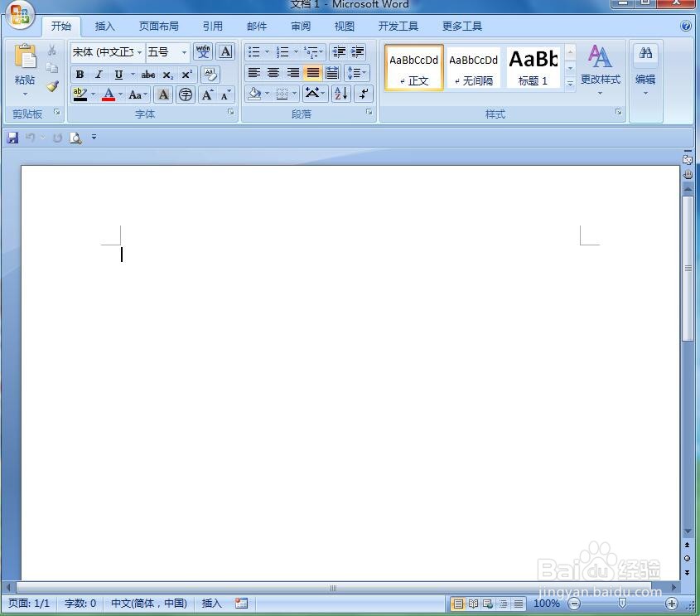The height and width of the screenshot is (616, 700).
Task: Set Justify alignment
Action: (312, 73)
